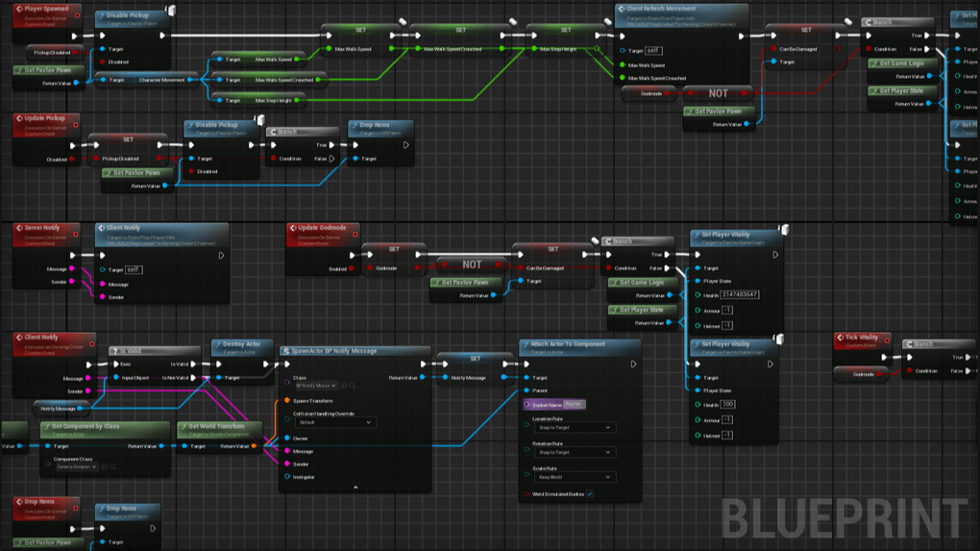
Task: Open the BP Notify Message class dropdown
Action: click(x=316, y=386)
